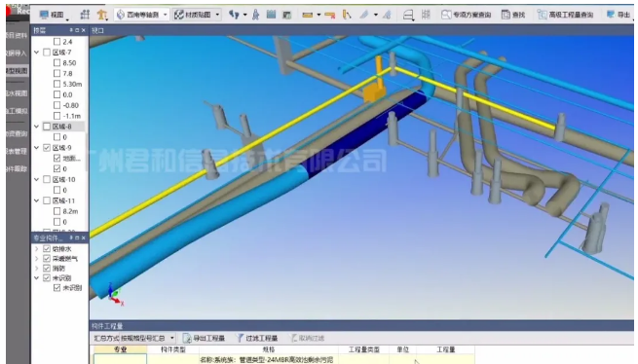The height and width of the screenshot is (364, 638).
Task: Open 专项方案查询 special scheme query
Action: coord(467,15)
